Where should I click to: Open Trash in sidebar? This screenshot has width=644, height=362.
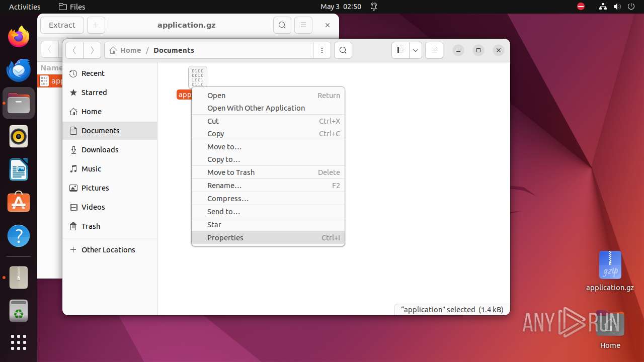(110, 226)
